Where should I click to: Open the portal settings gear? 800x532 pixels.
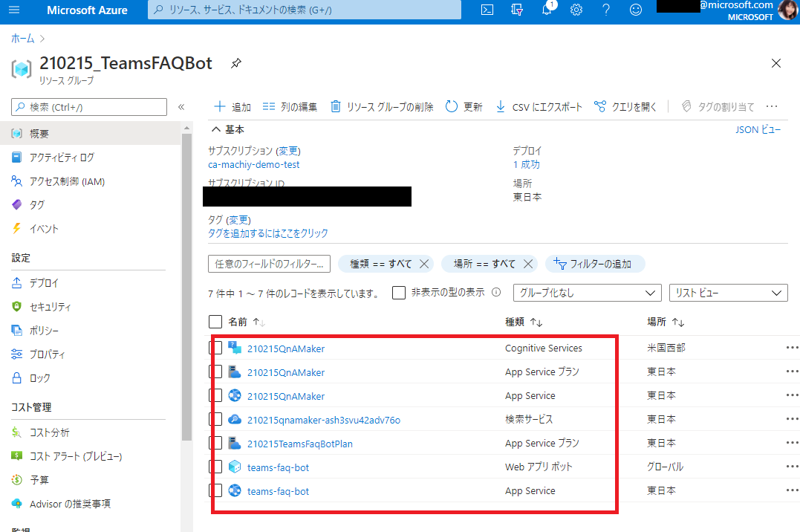(576, 10)
